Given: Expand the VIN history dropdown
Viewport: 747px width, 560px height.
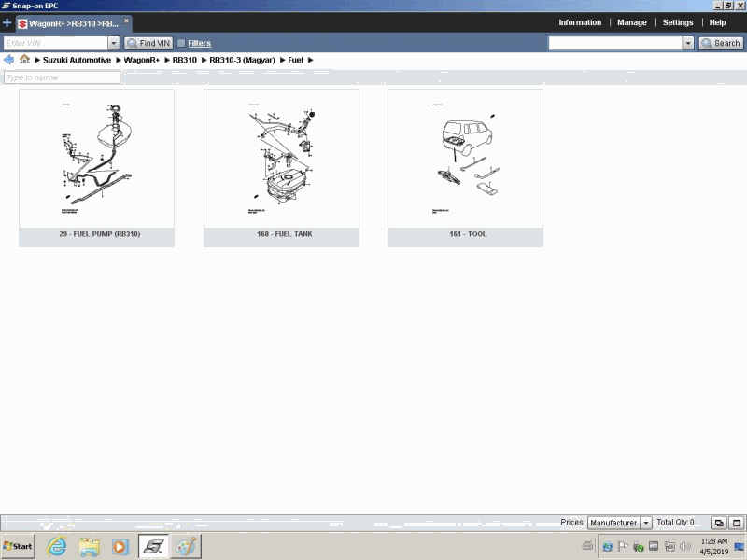Looking at the screenshot, I should coord(113,43).
